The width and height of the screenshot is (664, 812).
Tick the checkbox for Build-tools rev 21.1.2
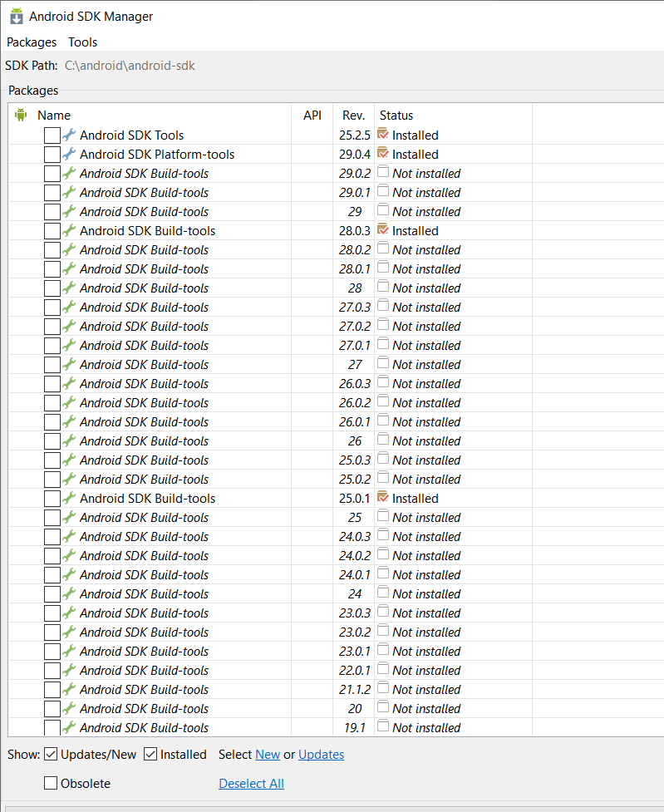pyautogui.click(x=52, y=690)
